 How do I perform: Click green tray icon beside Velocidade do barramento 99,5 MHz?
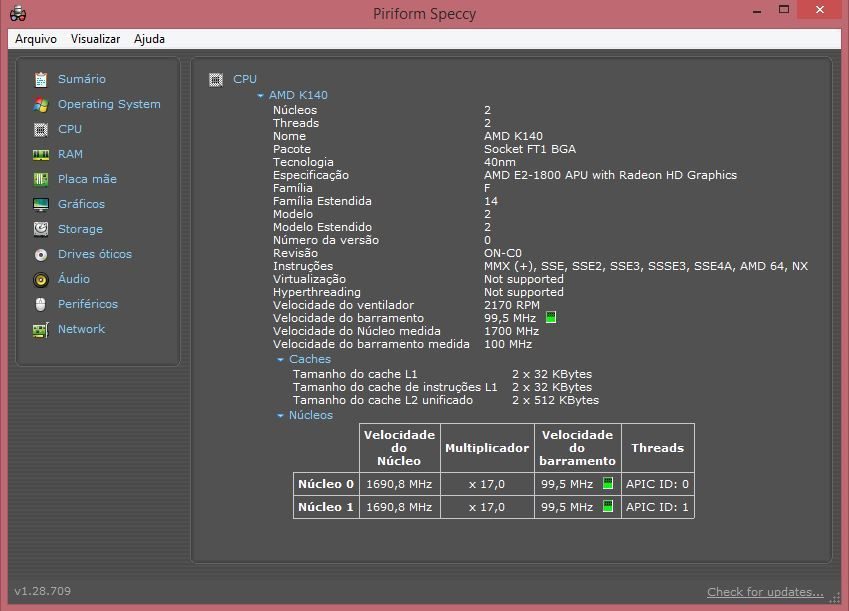point(551,317)
